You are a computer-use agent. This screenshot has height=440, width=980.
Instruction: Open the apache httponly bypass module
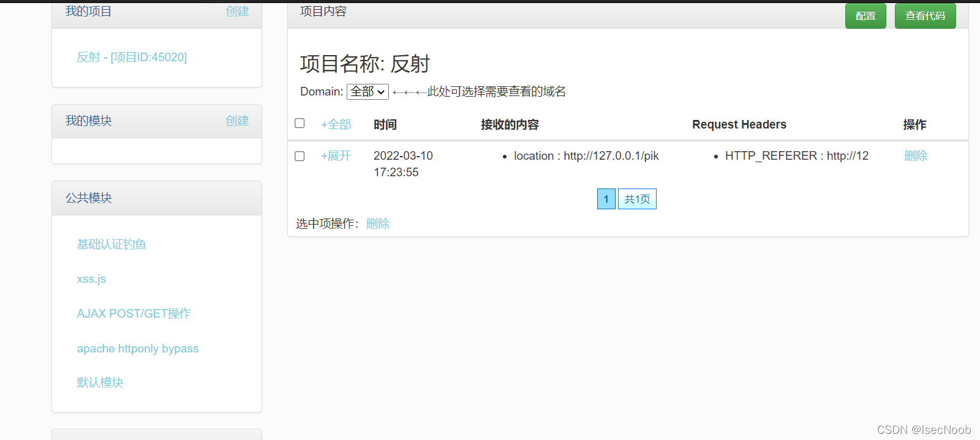(138, 348)
